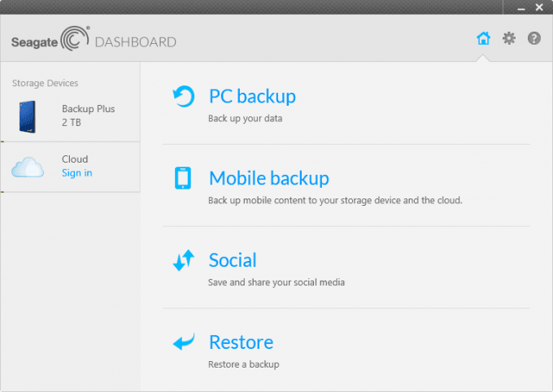Go to the Home screen icon
The height and width of the screenshot is (392, 553).
click(483, 38)
